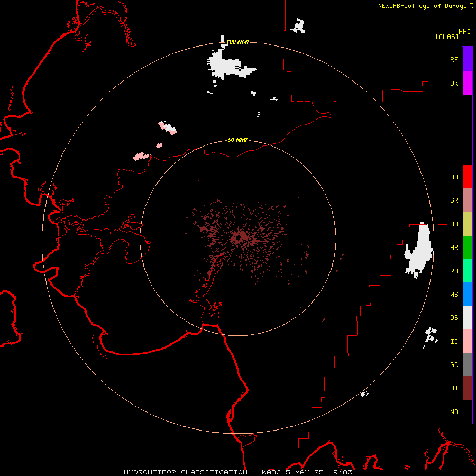This screenshot has width=476, height=476.
Task: Click the green HR legend swatch
Action: click(x=467, y=248)
